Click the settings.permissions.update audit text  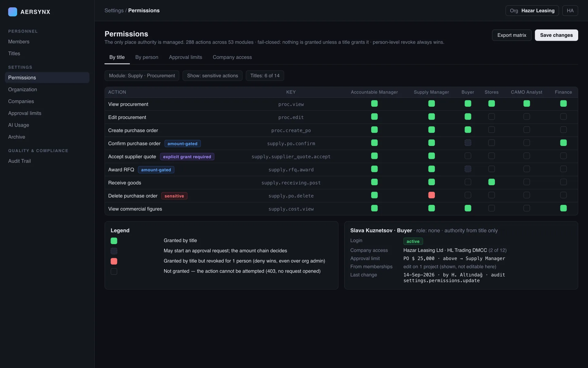pyautogui.click(x=441, y=281)
